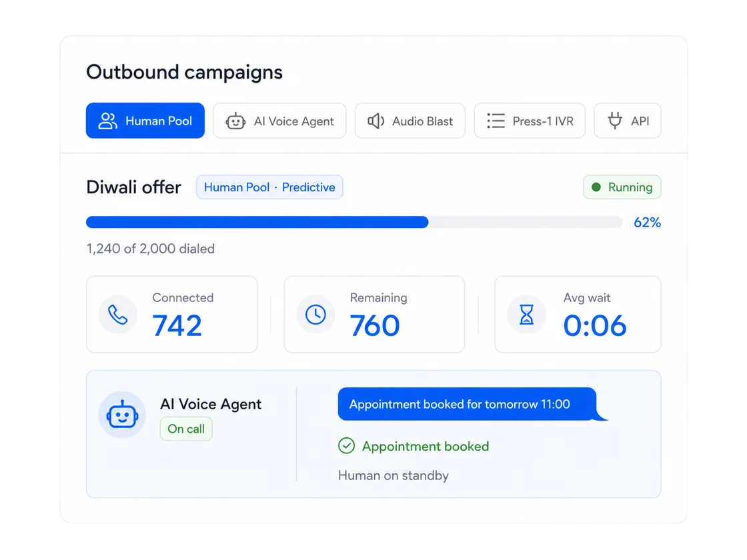Click the 62% progress value

647,223
